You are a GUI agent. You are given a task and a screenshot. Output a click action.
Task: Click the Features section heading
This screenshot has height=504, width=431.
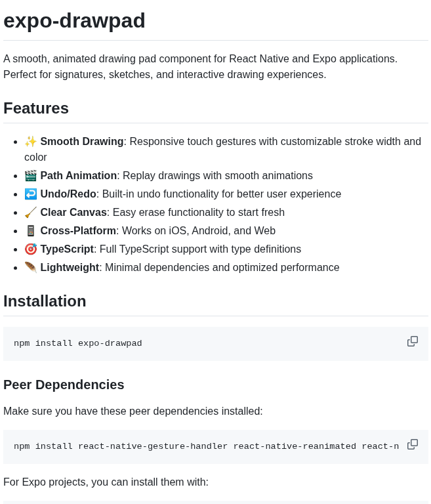(x=36, y=108)
